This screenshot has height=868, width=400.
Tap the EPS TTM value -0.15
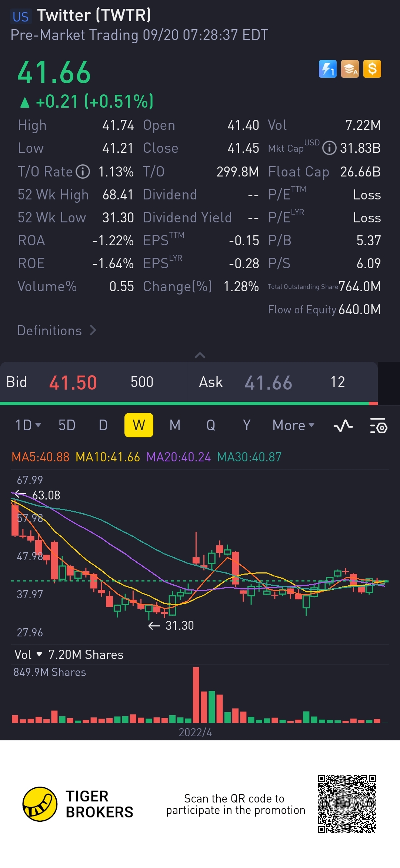(x=244, y=240)
